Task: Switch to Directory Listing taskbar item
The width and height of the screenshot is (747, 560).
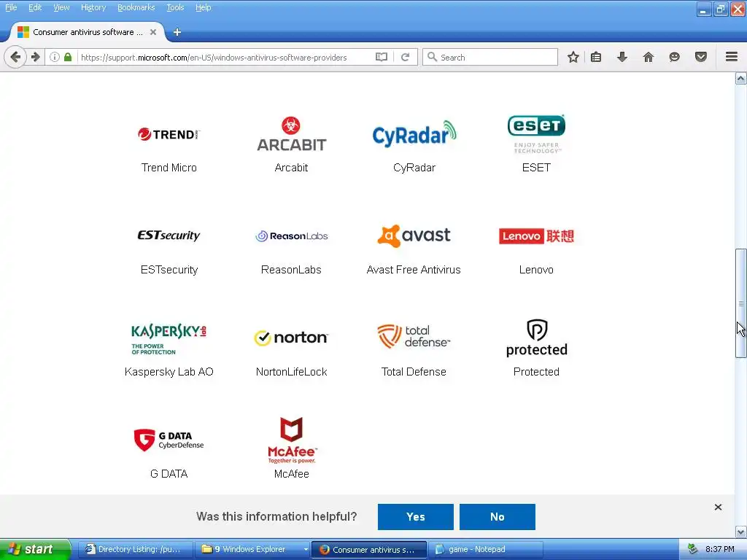Action: click(x=135, y=550)
